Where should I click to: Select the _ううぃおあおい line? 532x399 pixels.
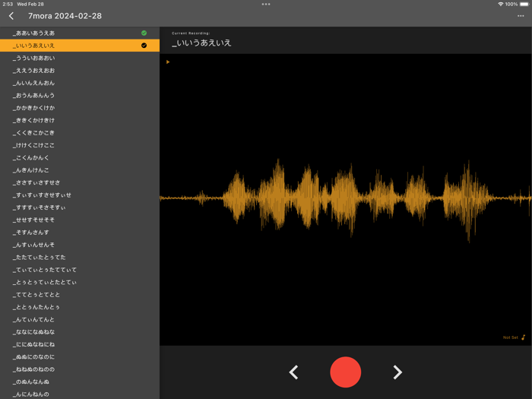click(80, 58)
